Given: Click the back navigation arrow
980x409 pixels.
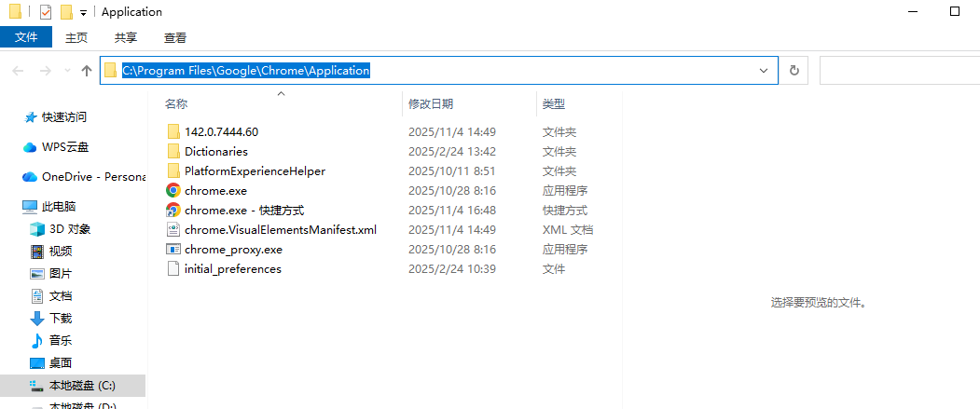Looking at the screenshot, I should (x=18, y=71).
